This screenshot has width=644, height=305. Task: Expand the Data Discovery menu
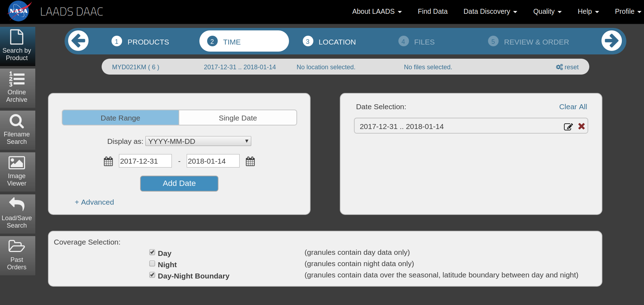click(490, 11)
